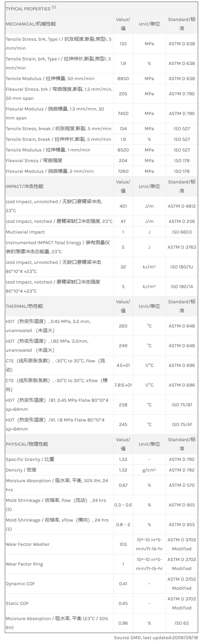Click the Wear Factor Washer label

[28, 544]
